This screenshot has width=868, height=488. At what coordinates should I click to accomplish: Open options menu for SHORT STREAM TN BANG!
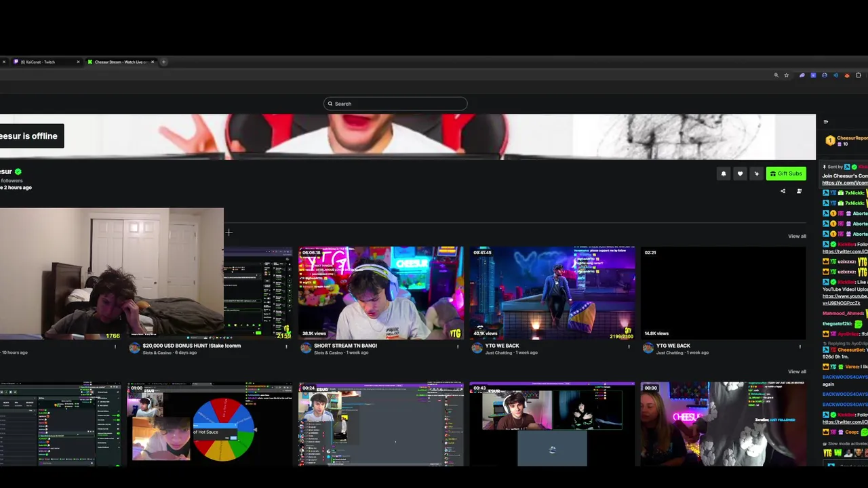(457, 346)
